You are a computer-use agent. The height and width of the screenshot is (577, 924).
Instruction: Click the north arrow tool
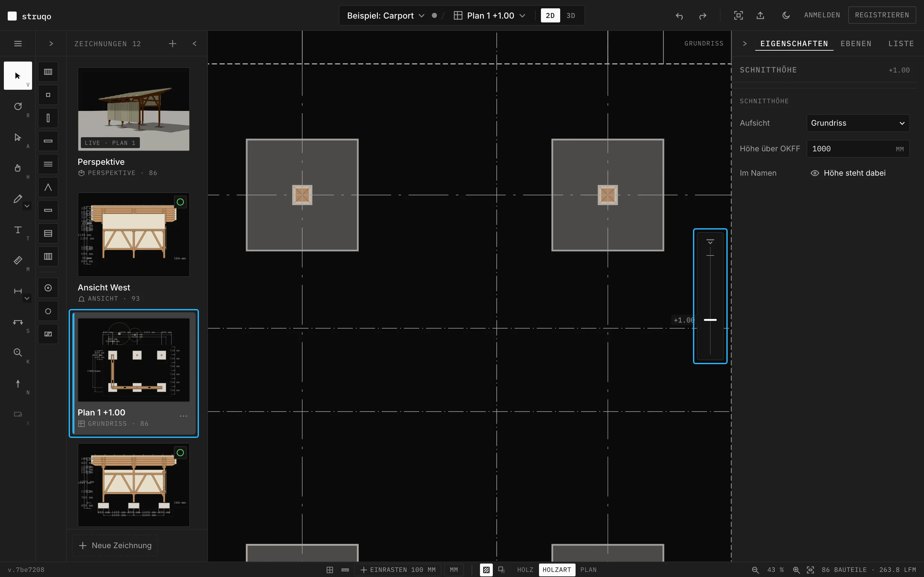(x=18, y=383)
